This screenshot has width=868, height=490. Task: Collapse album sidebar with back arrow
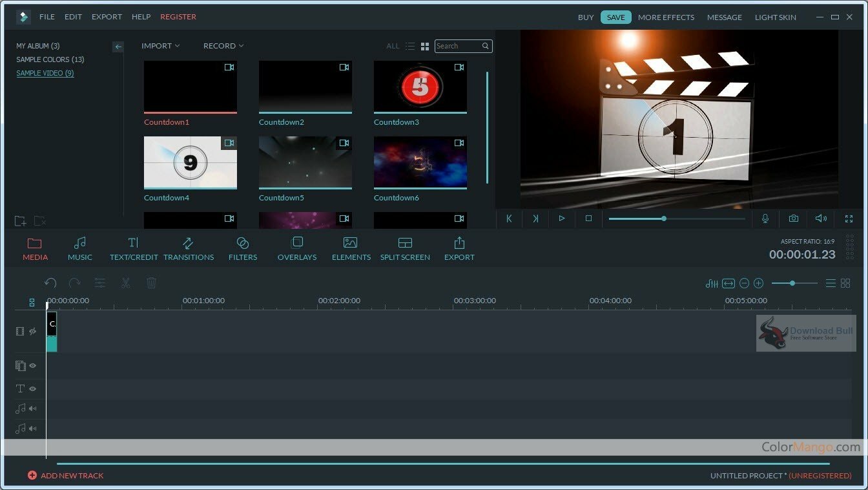118,47
